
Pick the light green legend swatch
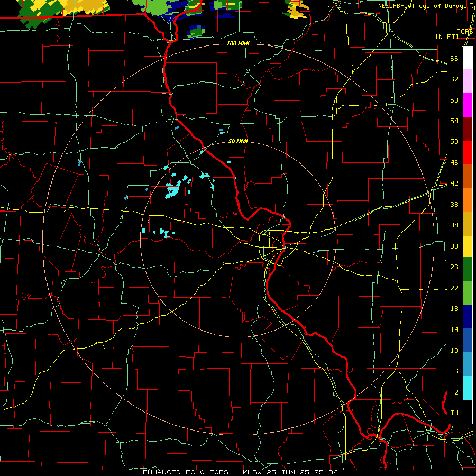tap(467, 293)
